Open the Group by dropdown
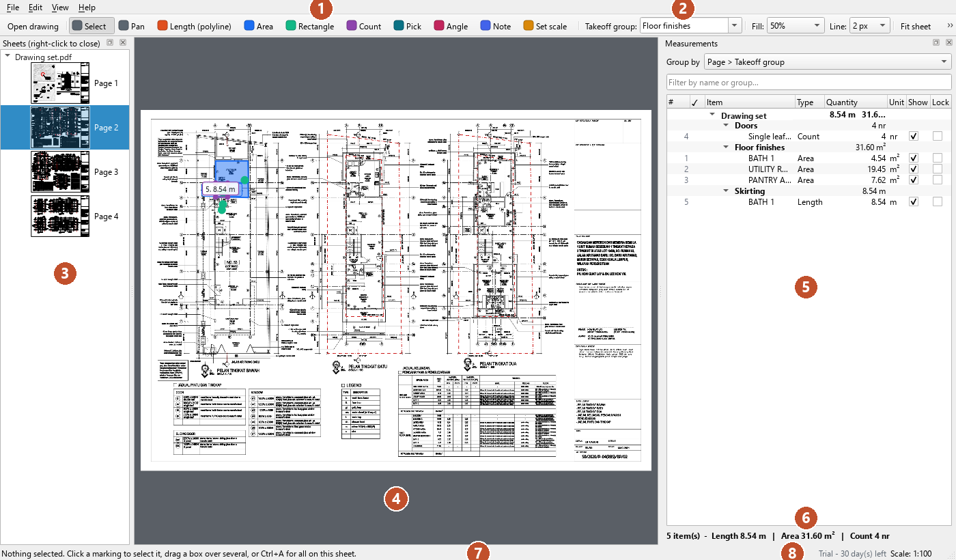Viewport: 956px width, 560px height. 828,62
